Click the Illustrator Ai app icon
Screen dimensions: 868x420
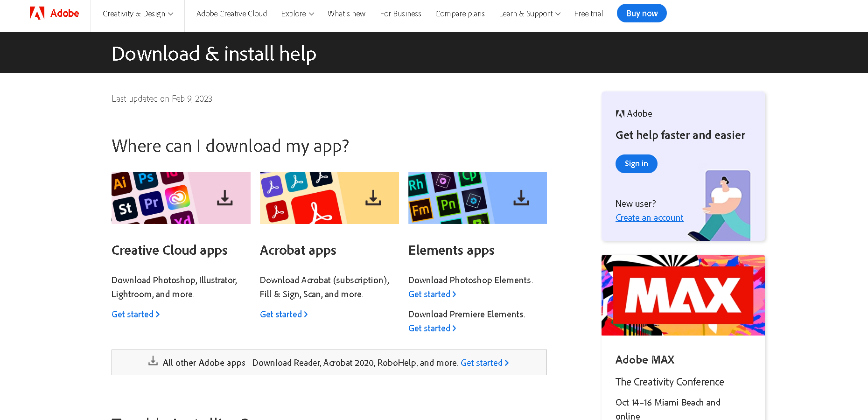click(x=120, y=182)
